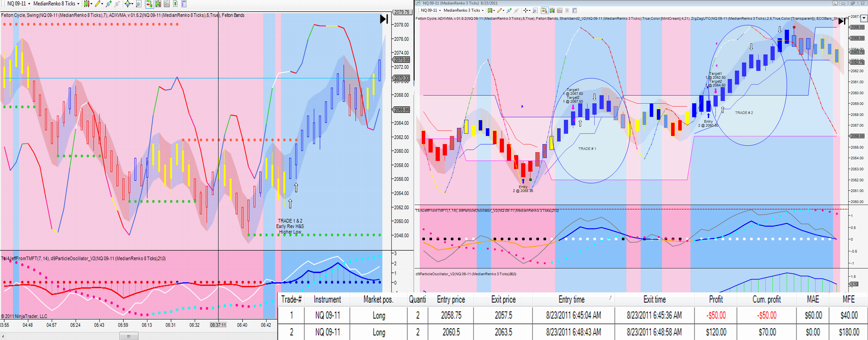This screenshot has width=868, height=340.
Task: Open the candlestick chart style icon in the 3-tick chart toolbar
Action: click(x=490, y=10)
